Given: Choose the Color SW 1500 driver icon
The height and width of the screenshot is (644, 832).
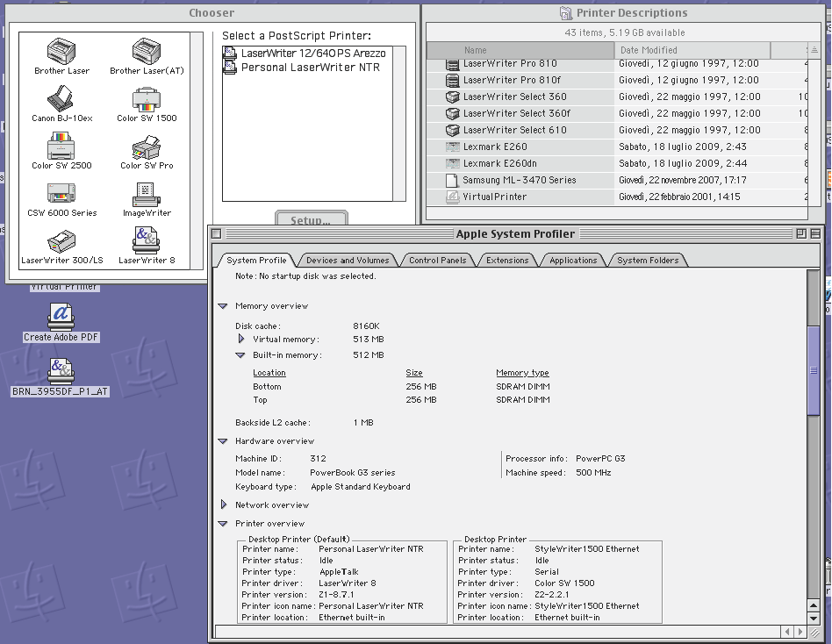Looking at the screenshot, I should [147, 100].
